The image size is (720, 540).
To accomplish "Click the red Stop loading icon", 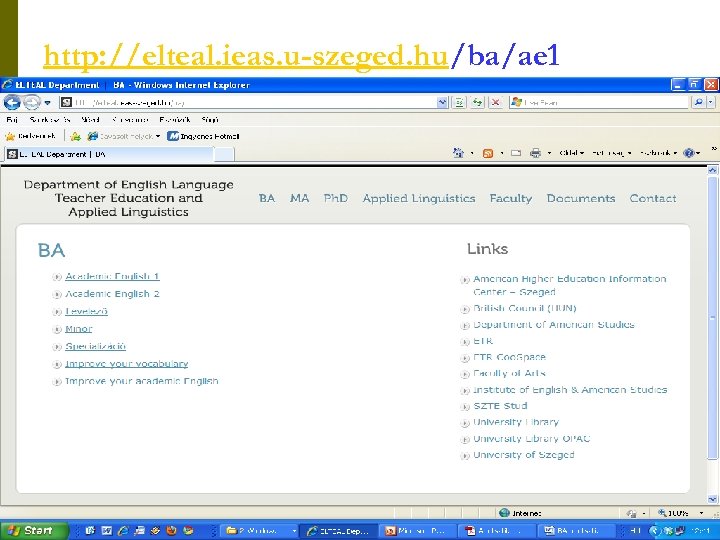I will tap(495, 102).
